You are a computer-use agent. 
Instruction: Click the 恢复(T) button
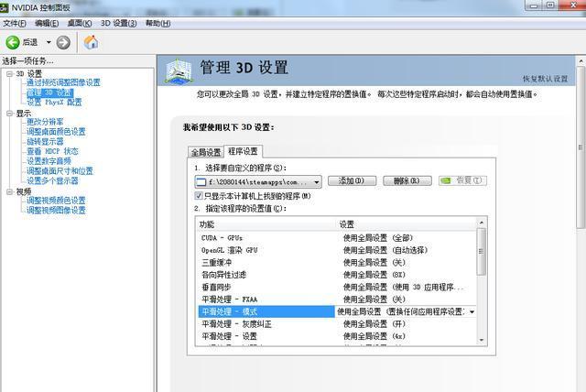click(462, 180)
